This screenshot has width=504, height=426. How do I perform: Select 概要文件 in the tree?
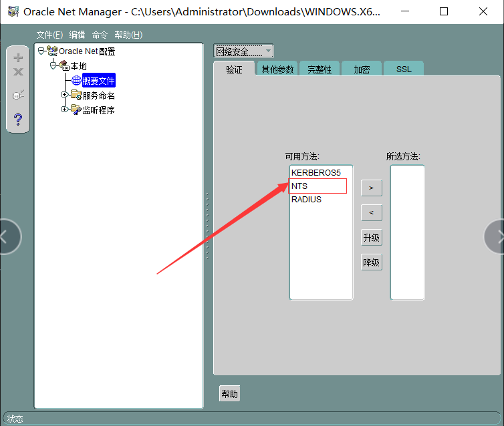pyautogui.click(x=99, y=80)
